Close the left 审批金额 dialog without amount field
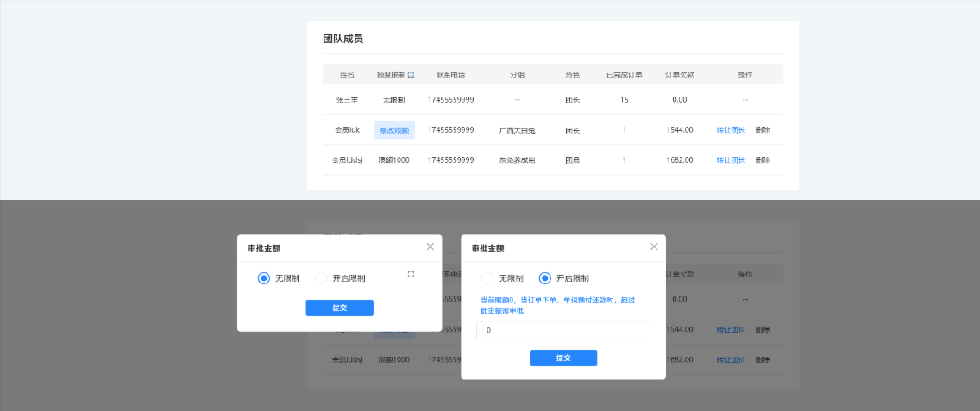Viewport: 980px width, 411px height. [430, 246]
